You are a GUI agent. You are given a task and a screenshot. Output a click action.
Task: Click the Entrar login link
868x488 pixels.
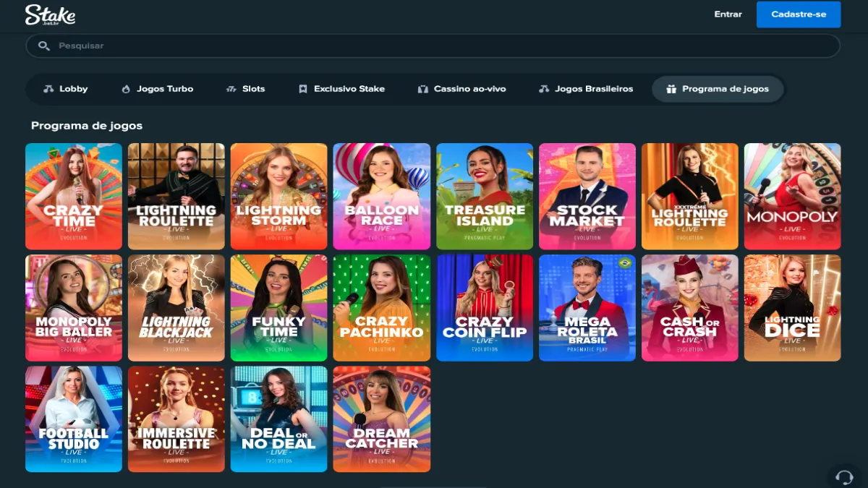pos(728,14)
